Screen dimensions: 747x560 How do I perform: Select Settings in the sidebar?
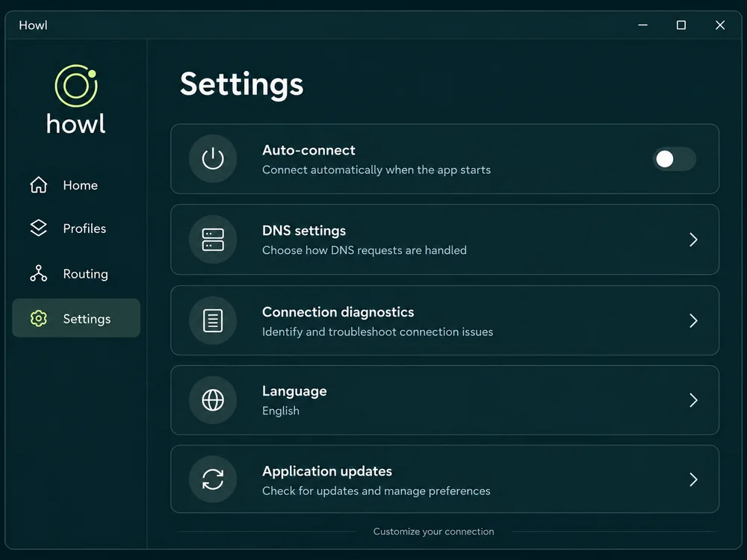pos(76,318)
